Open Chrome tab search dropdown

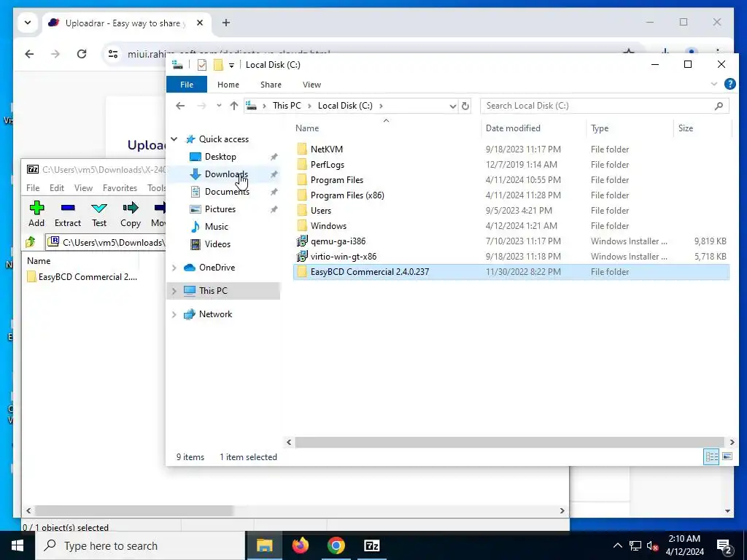pos(28,23)
